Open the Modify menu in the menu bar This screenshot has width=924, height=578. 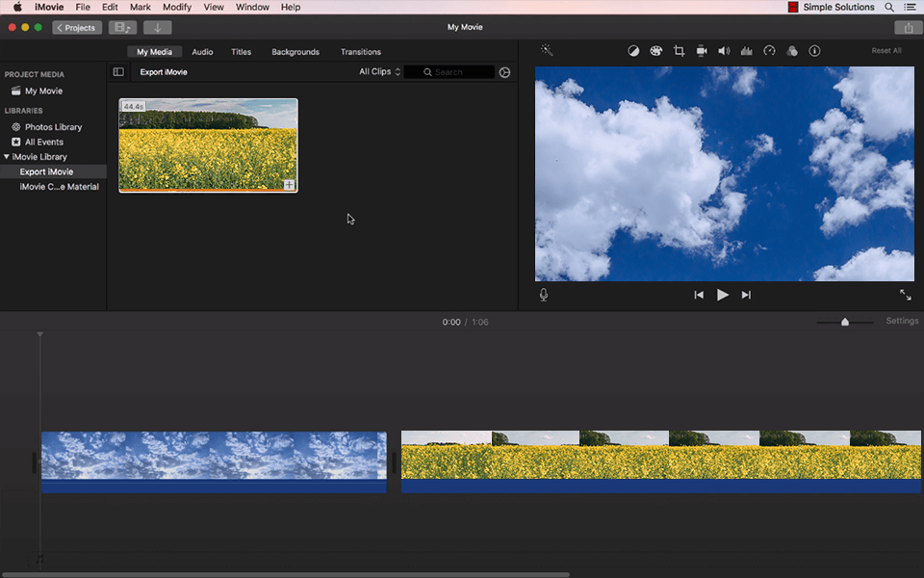(x=177, y=7)
